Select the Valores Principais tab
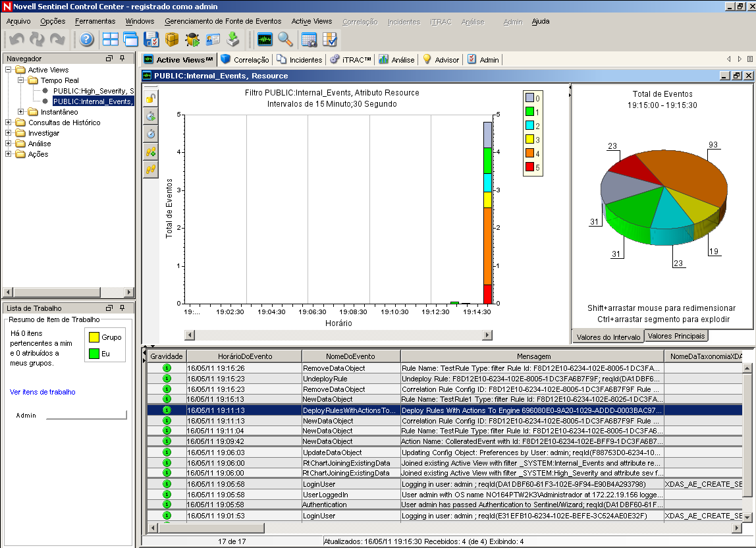This screenshot has width=756, height=548. (676, 336)
